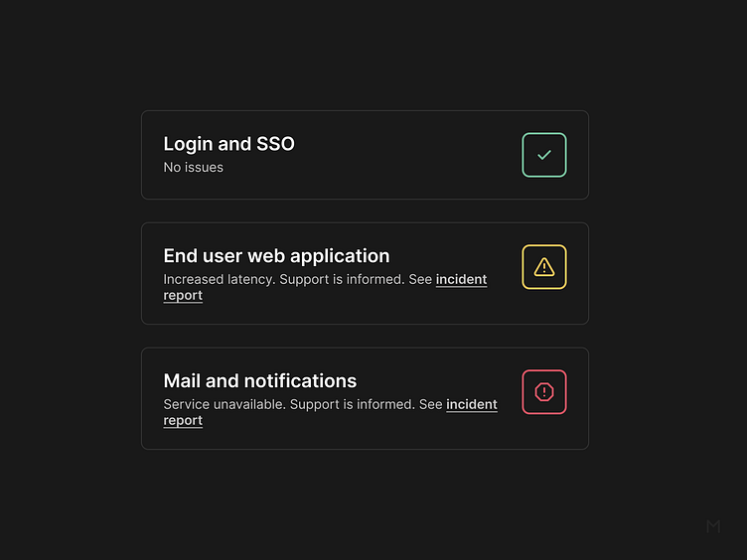Open the Mail and notifications incident report link
The height and width of the screenshot is (560, 747).
[x=471, y=405]
